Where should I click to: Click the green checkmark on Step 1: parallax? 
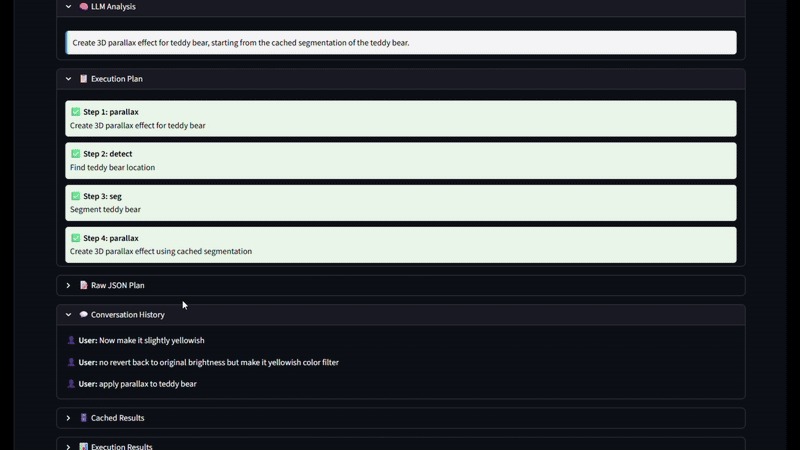(x=76, y=112)
